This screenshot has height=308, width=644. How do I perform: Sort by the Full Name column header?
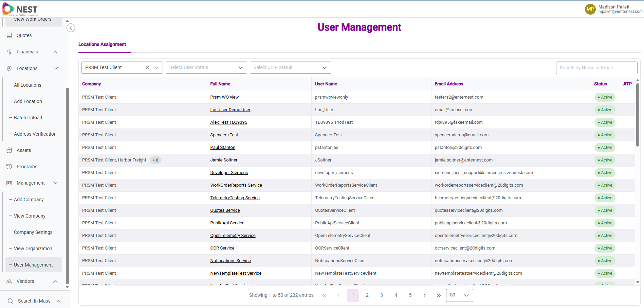pos(220,84)
